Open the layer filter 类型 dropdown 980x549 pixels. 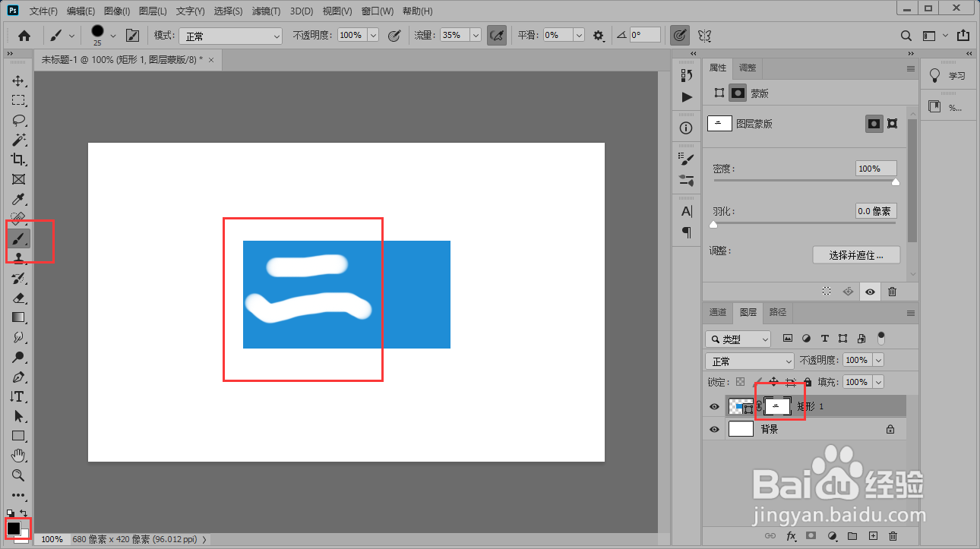[x=738, y=339]
